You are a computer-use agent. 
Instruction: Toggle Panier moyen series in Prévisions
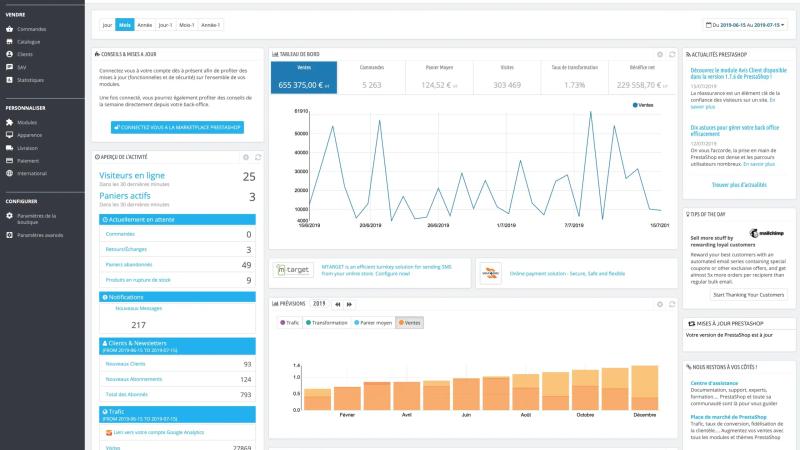[373, 323]
